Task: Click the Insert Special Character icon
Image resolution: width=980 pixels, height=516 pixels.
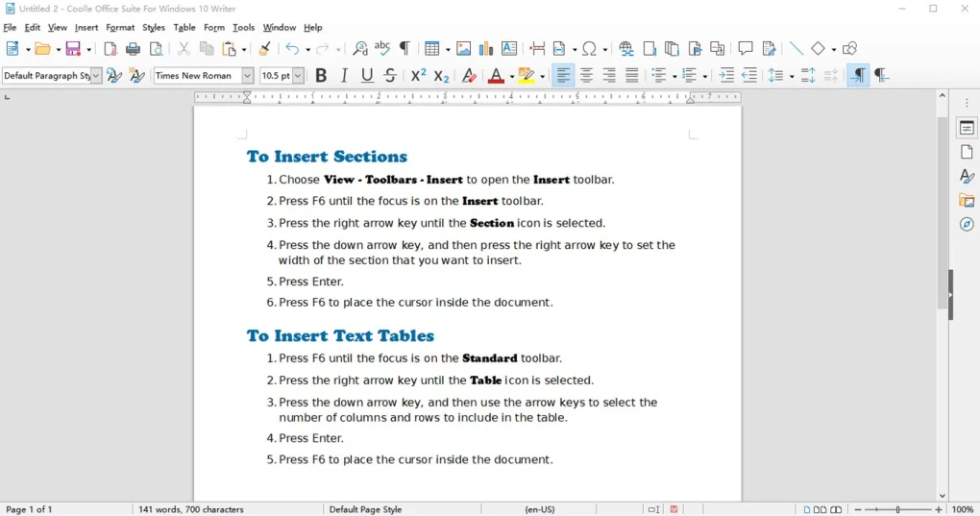Action: tap(591, 49)
